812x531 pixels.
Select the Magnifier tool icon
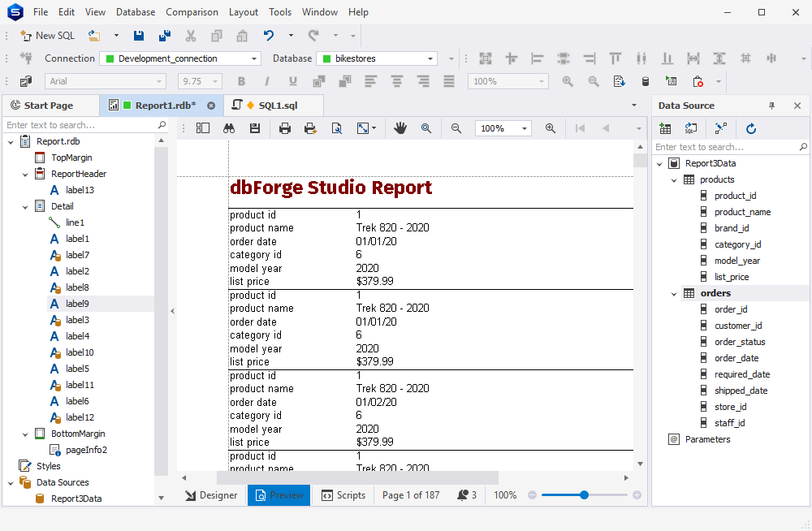(426, 128)
